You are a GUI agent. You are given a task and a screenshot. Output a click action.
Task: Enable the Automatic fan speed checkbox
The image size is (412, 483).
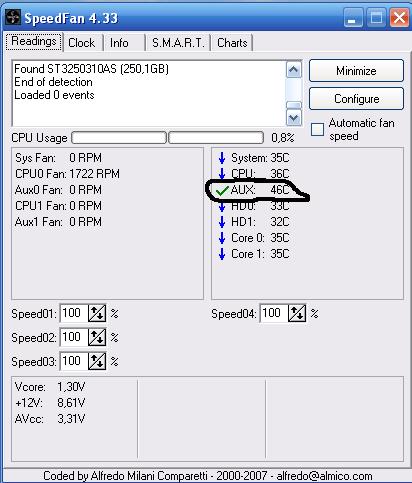(317, 129)
